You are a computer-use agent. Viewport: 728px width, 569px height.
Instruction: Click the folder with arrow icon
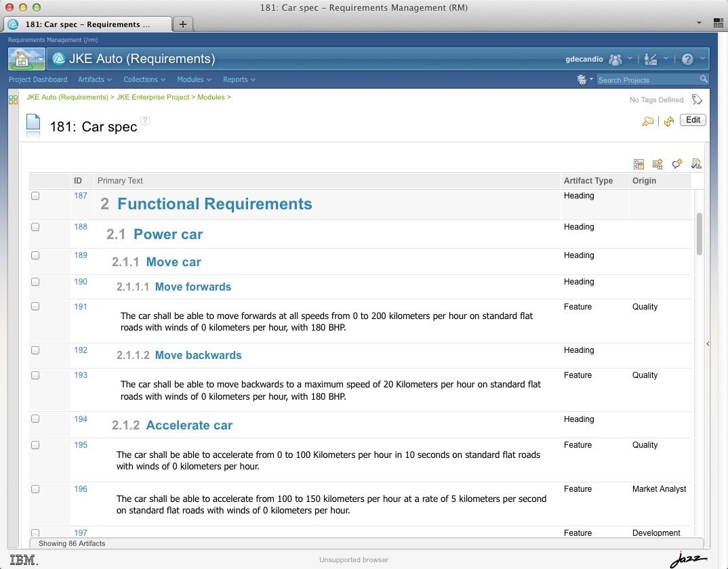[x=648, y=121]
